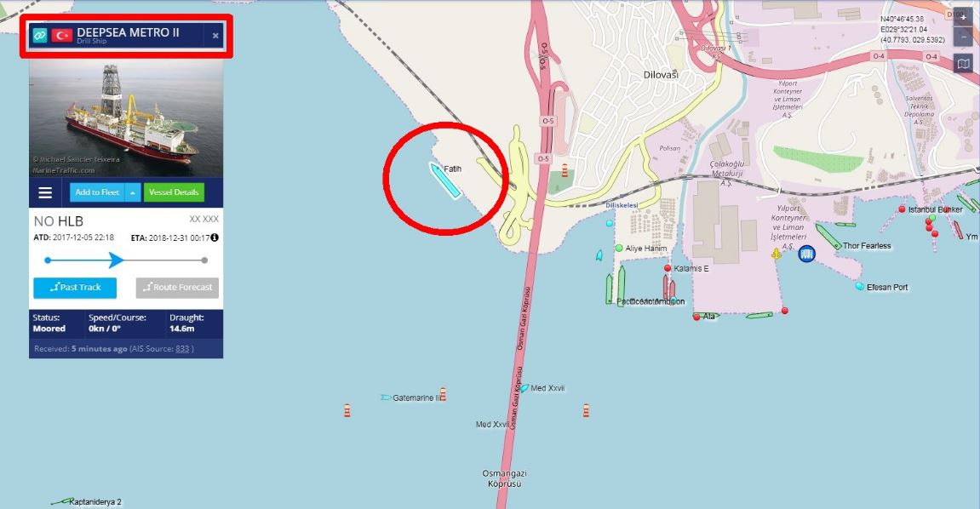
Task: Click the Efesan Port marker
Action: [x=859, y=287]
